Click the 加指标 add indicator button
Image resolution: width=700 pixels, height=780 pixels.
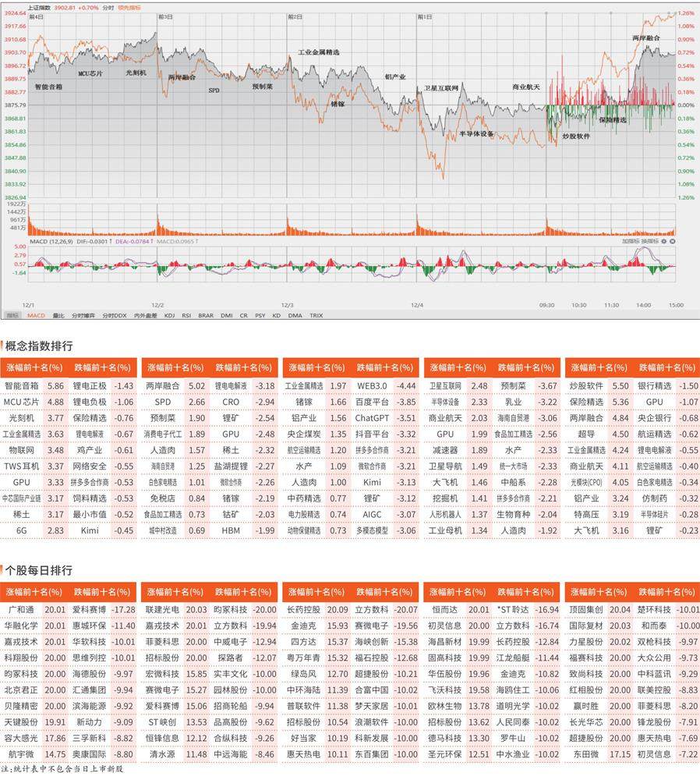tap(630, 242)
